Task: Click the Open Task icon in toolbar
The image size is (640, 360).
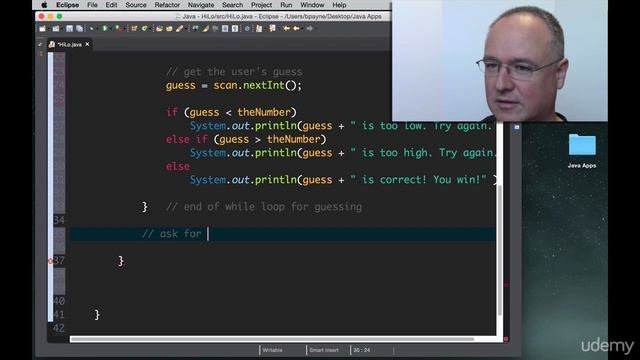Action: 169,29
